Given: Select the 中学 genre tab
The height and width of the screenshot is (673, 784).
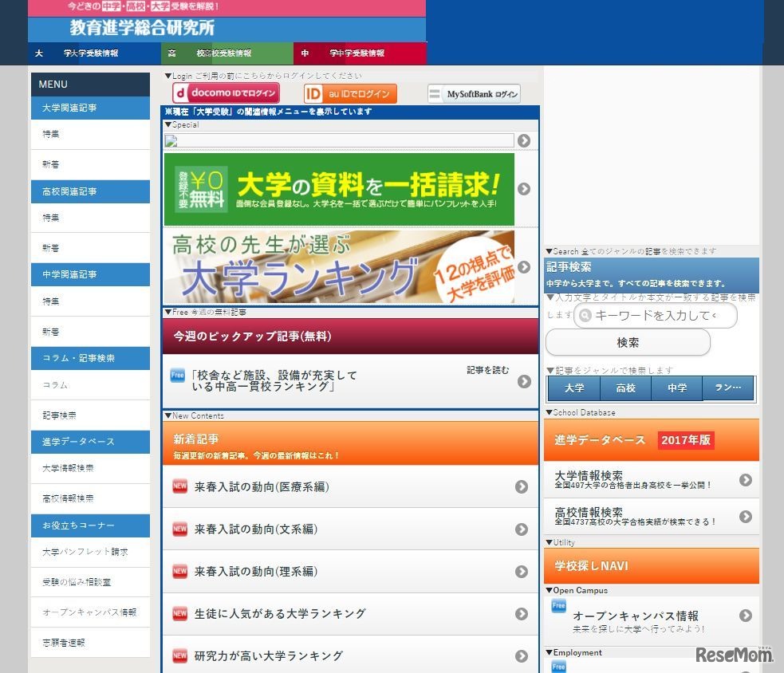Looking at the screenshot, I should click(676, 388).
